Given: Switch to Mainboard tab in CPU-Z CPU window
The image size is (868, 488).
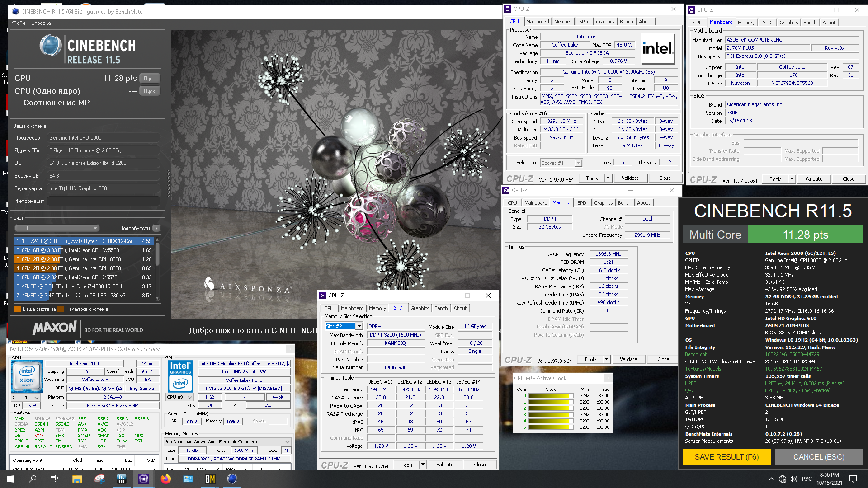Looking at the screenshot, I should coord(538,22).
